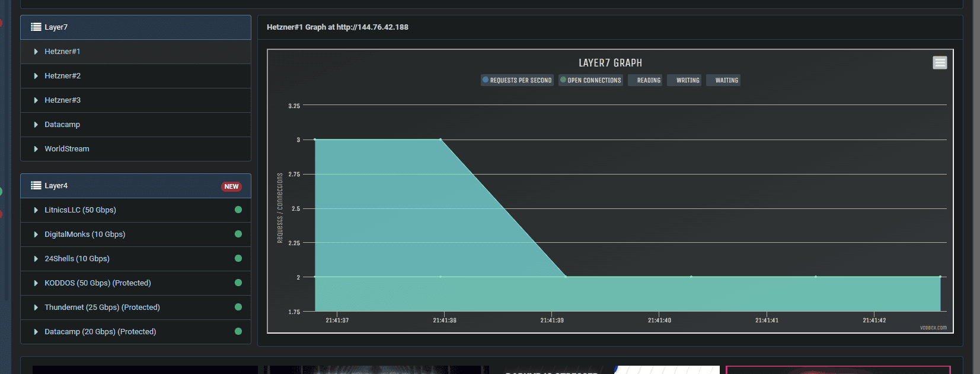Expand Datacamp (20 Gbps) Protected arrow
The width and height of the screenshot is (980, 374).
(x=36, y=332)
